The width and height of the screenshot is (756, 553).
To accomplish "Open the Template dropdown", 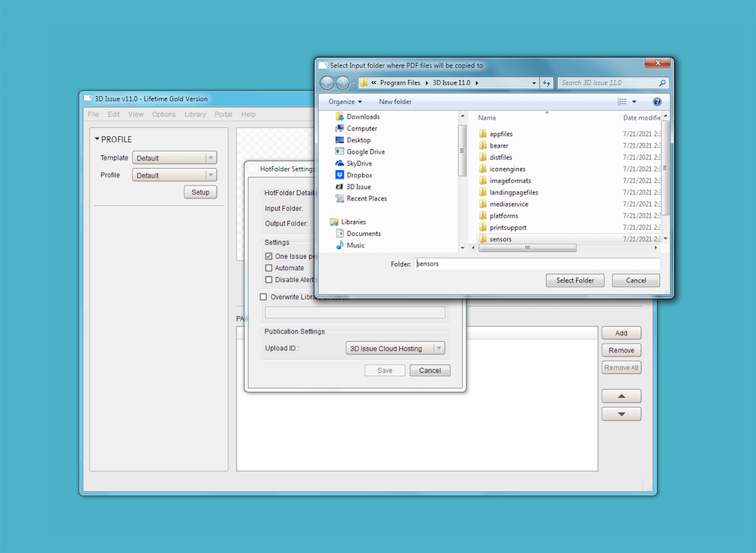I will tap(175, 158).
